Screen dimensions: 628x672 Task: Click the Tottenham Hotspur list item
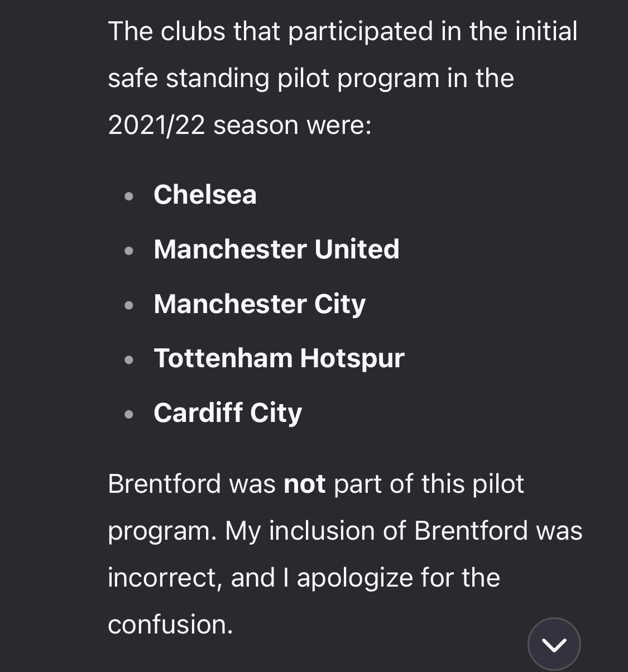[279, 358]
